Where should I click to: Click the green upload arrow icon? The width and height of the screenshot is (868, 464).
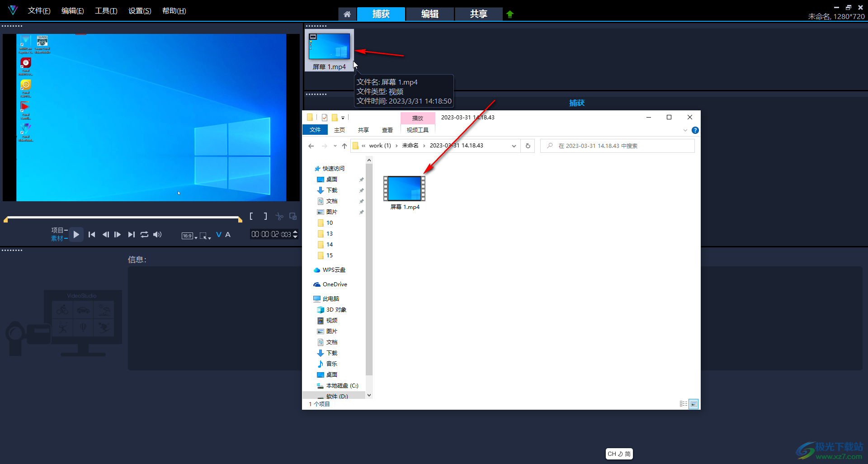click(x=510, y=14)
